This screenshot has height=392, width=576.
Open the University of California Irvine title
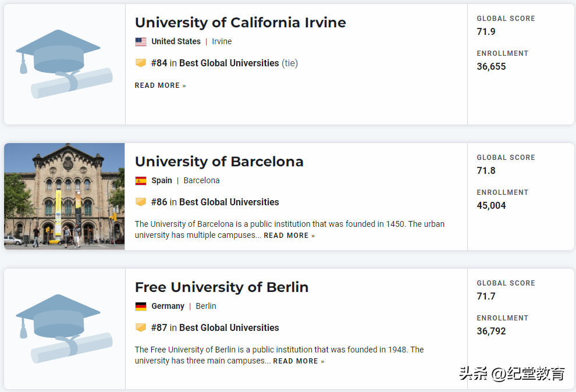tap(240, 23)
